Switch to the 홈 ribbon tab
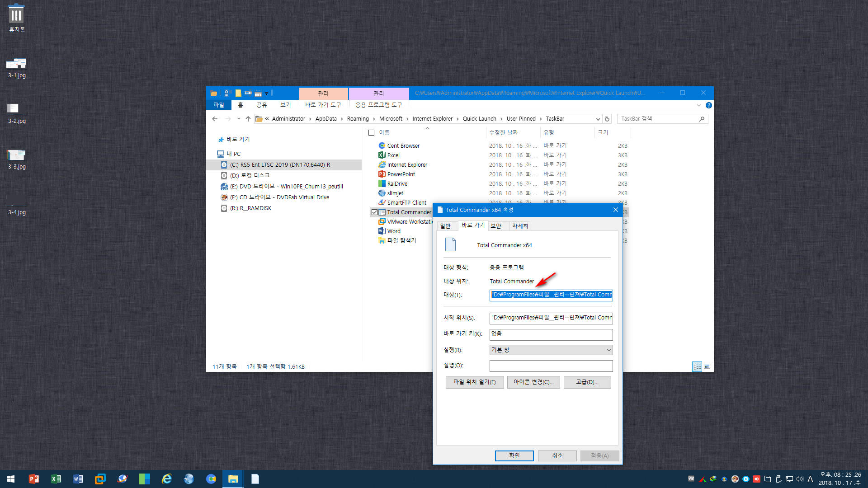The height and width of the screenshot is (488, 868). coord(241,105)
